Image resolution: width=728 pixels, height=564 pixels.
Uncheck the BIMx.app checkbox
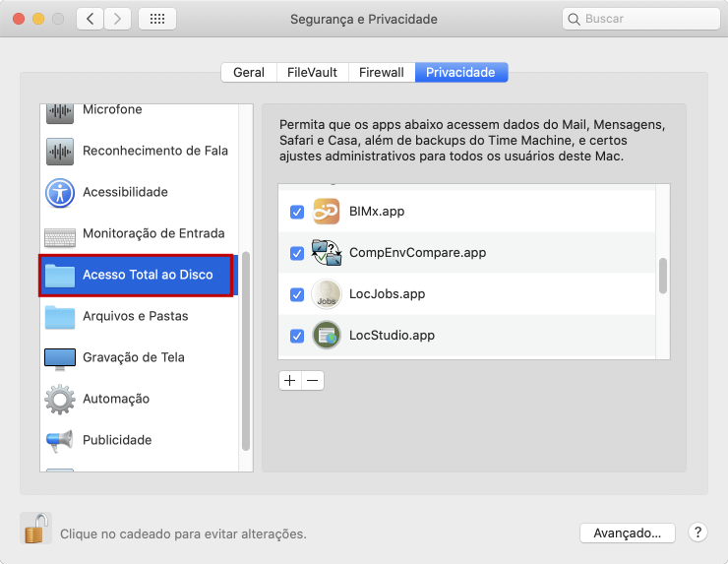coord(297,212)
